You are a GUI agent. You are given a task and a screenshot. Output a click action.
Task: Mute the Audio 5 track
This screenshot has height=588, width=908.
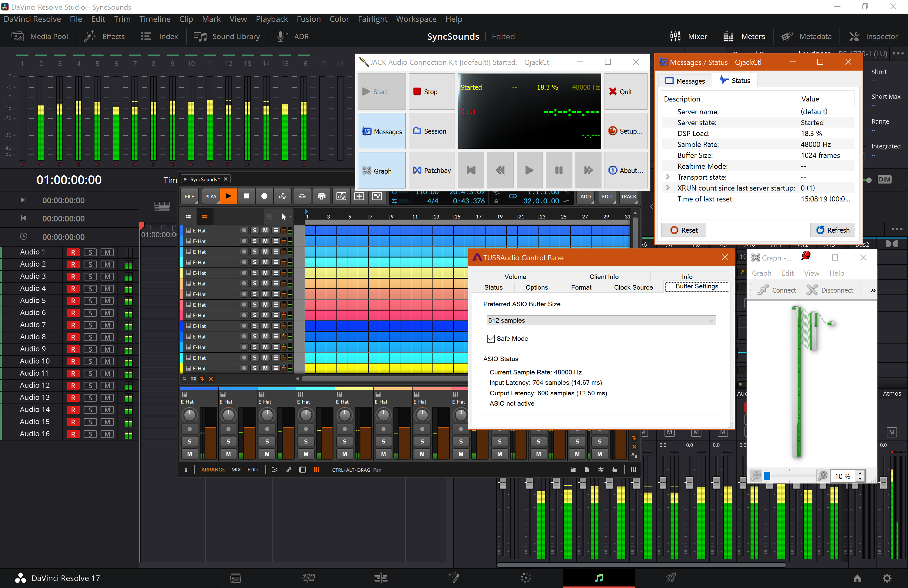[107, 301]
